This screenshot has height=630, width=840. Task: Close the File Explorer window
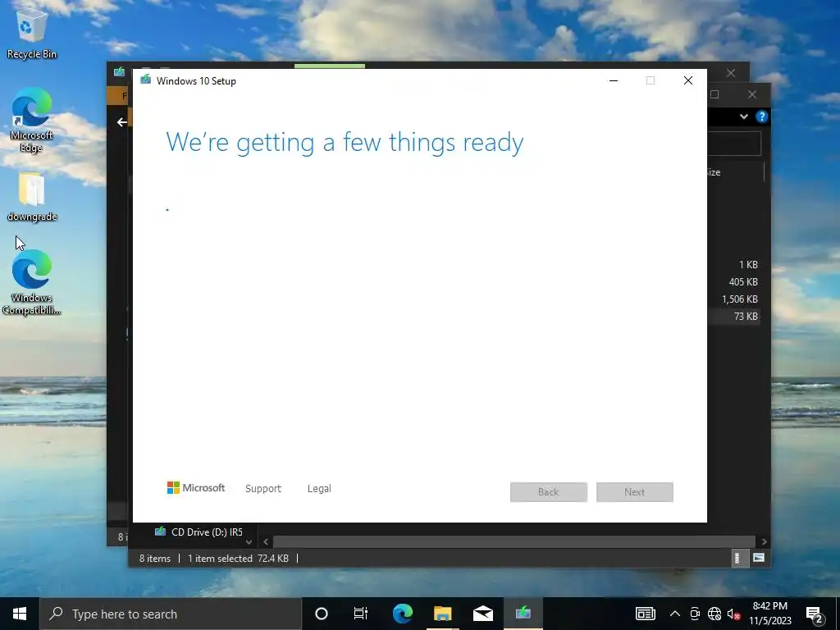click(x=752, y=95)
